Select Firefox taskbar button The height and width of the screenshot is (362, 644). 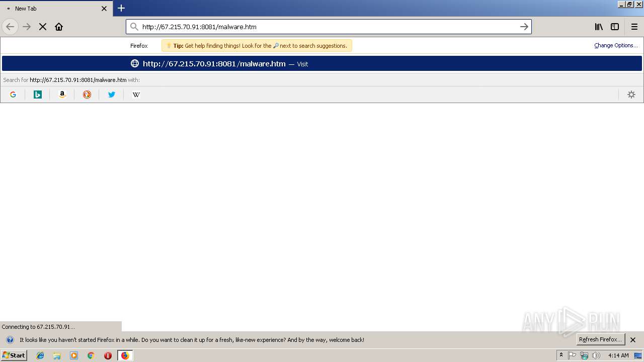pyautogui.click(x=125, y=355)
